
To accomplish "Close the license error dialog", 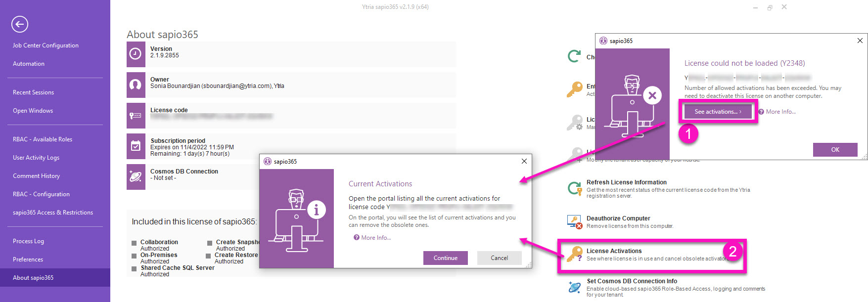I will [x=860, y=41].
